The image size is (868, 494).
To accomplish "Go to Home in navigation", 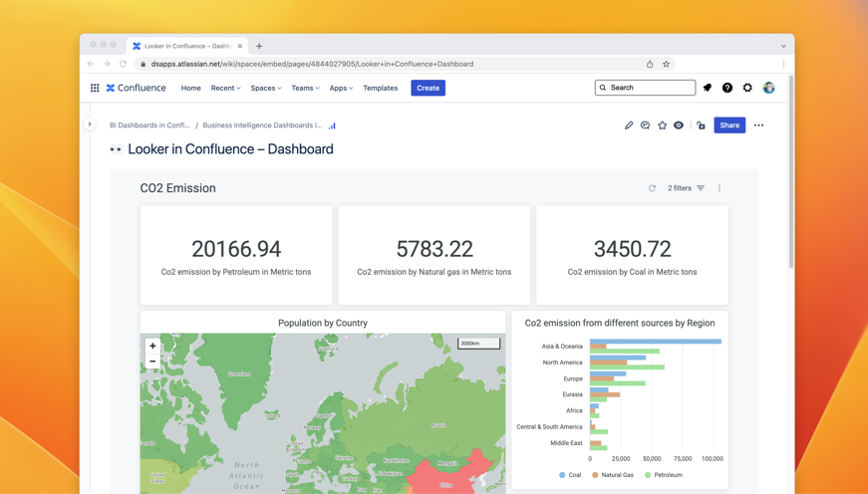I will point(190,88).
